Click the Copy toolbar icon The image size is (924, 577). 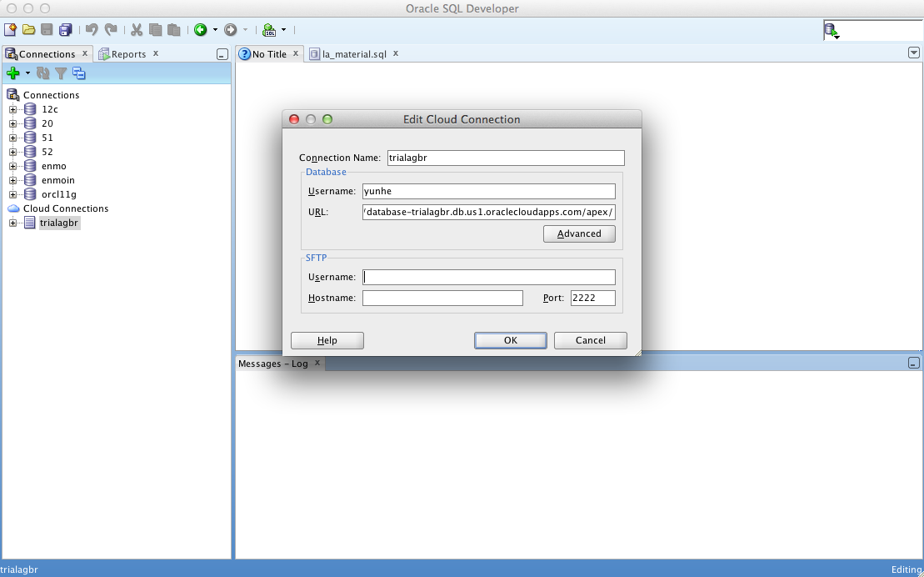click(156, 29)
